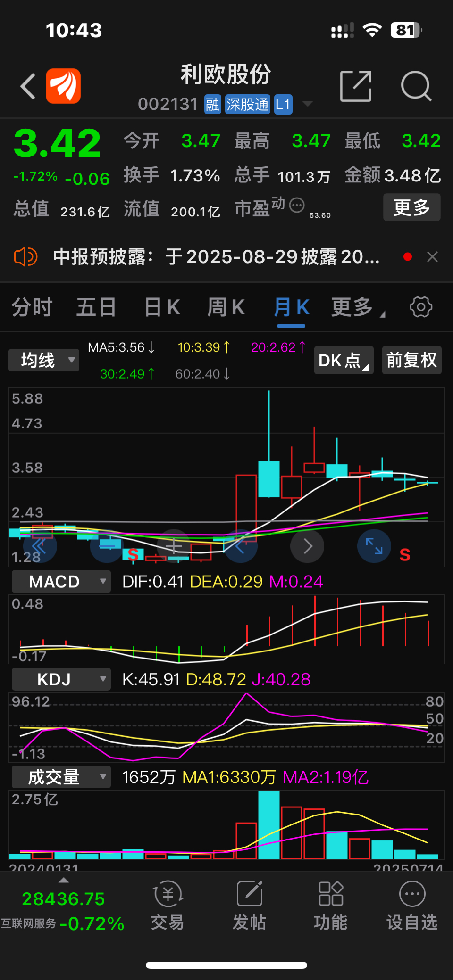Tap the 20:2.62 moving average label
Viewport: 453px width, 980px height.
point(278,347)
